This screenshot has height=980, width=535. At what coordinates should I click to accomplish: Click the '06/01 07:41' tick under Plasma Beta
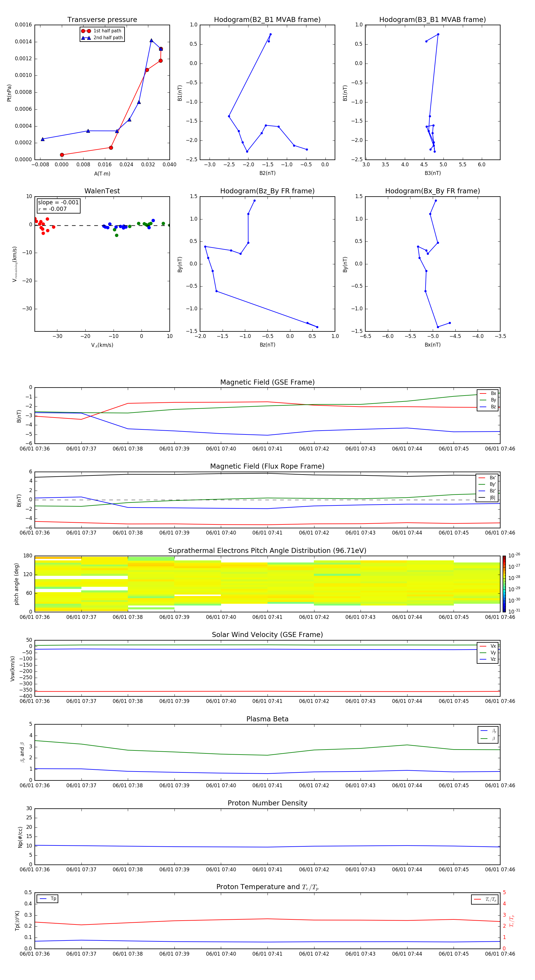point(267,785)
